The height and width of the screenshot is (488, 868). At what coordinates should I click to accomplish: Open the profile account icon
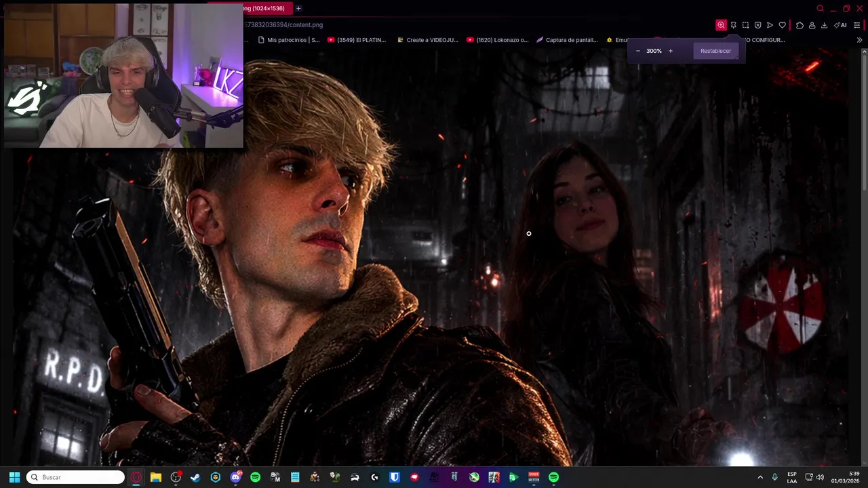click(x=812, y=25)
